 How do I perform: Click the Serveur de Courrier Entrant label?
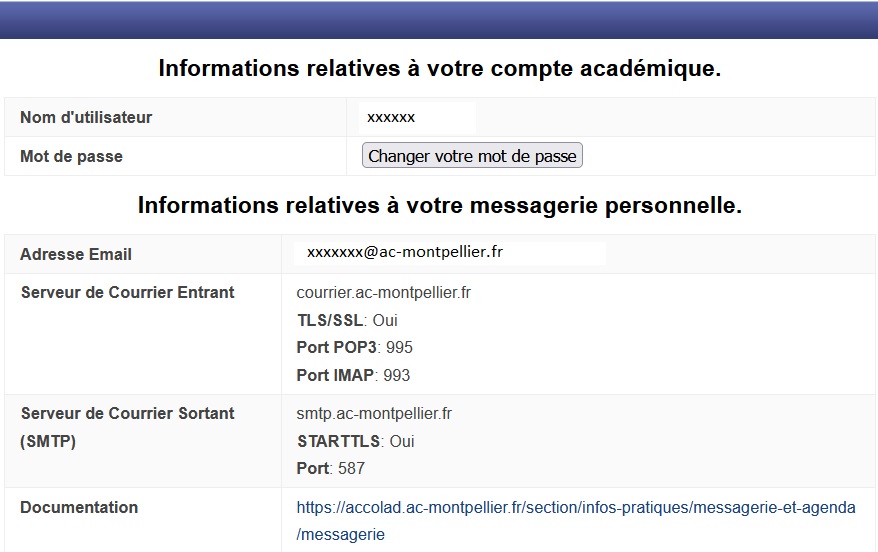tap(127, 293)
